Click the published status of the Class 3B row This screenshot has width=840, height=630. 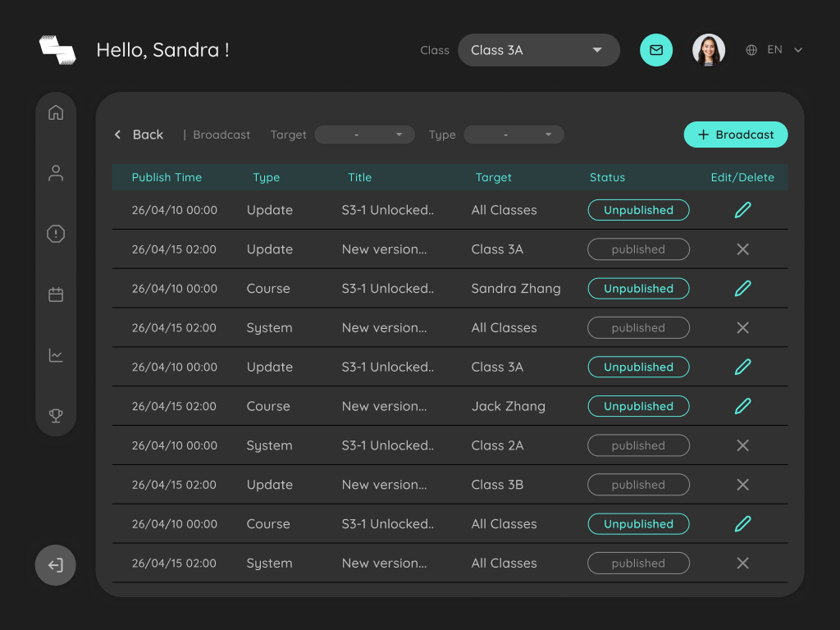tap(638, 485)
